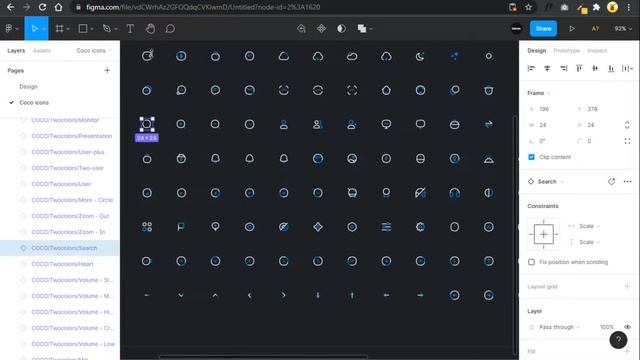Screen dimensions: 640x360
Task: Click the user avatar in toolbar
Action: coord(516,29)
